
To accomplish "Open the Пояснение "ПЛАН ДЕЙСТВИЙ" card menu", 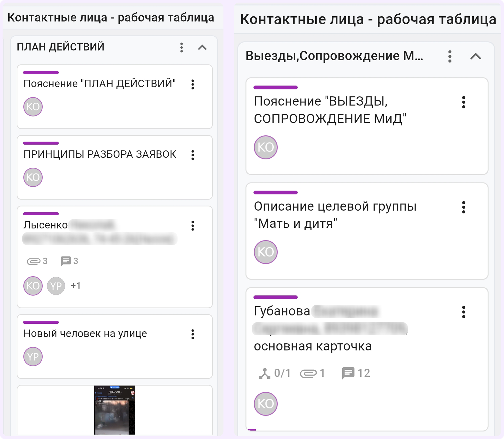I will [193, 84].
